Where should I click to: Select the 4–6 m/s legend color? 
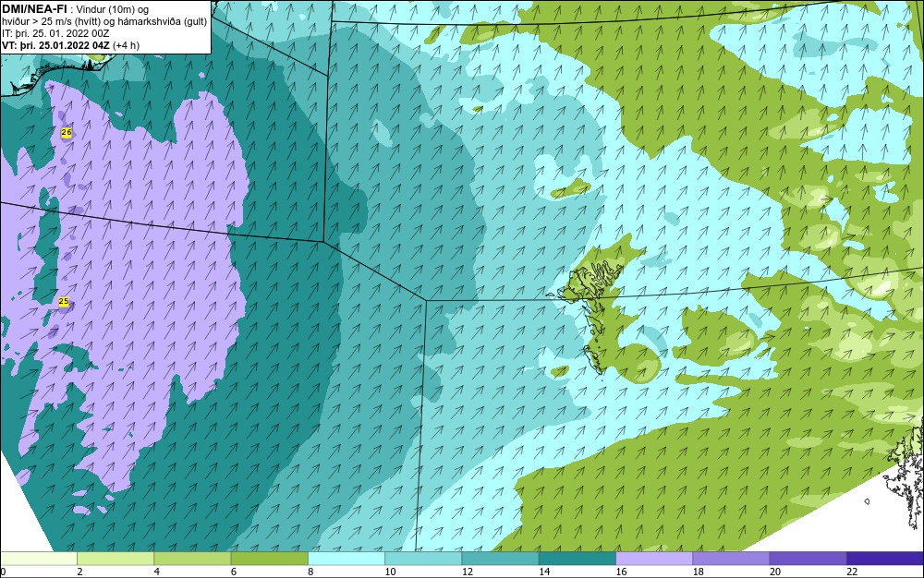(193, 559)
